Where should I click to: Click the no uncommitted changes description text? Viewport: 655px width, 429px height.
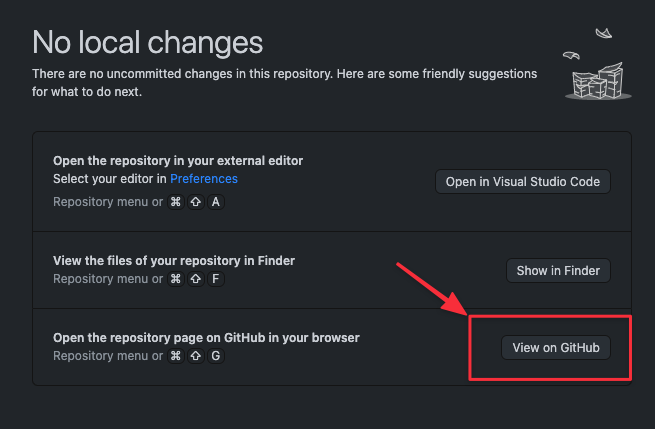click(x=284, y=83)
